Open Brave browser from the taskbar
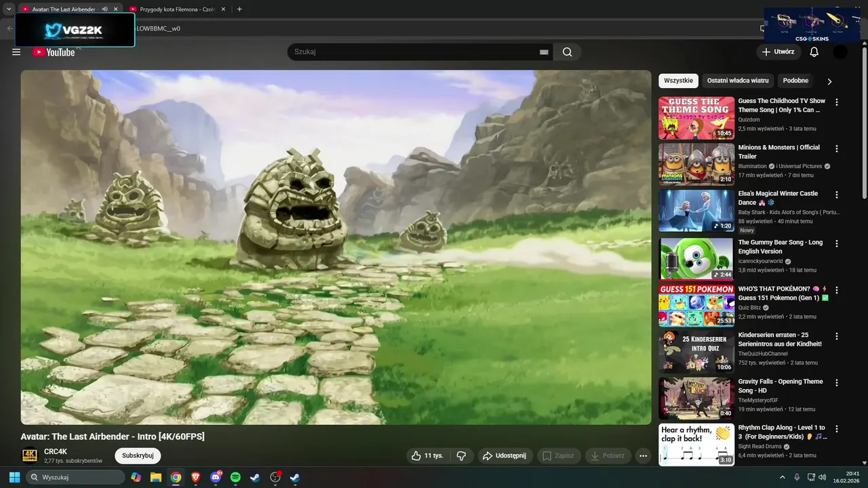The height and width of the screenshot is (488, 868). click(196, 477)
